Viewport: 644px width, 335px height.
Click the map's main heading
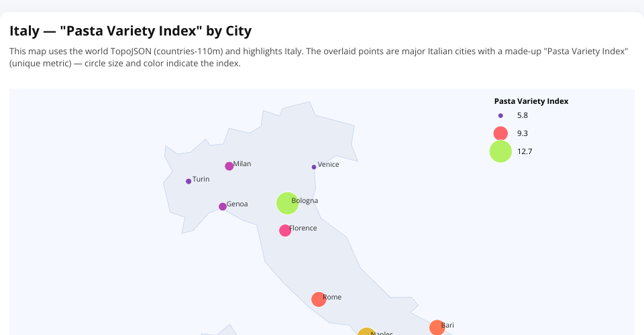point(131,31)
